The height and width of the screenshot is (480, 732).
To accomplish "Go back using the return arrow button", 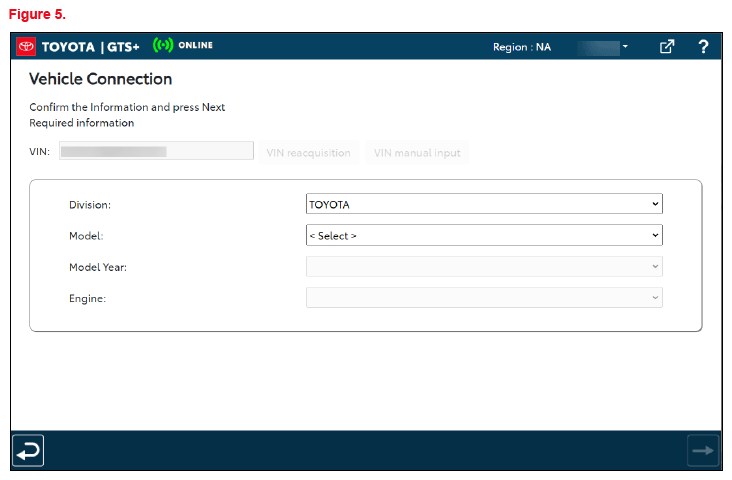I will pos(28,451).
